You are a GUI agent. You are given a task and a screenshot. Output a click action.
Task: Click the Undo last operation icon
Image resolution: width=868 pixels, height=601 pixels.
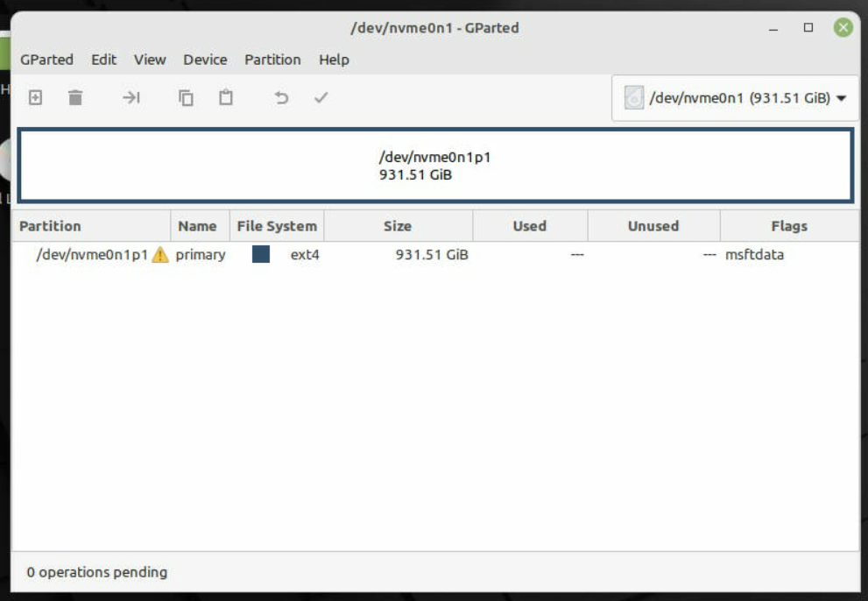click(281, 97)
